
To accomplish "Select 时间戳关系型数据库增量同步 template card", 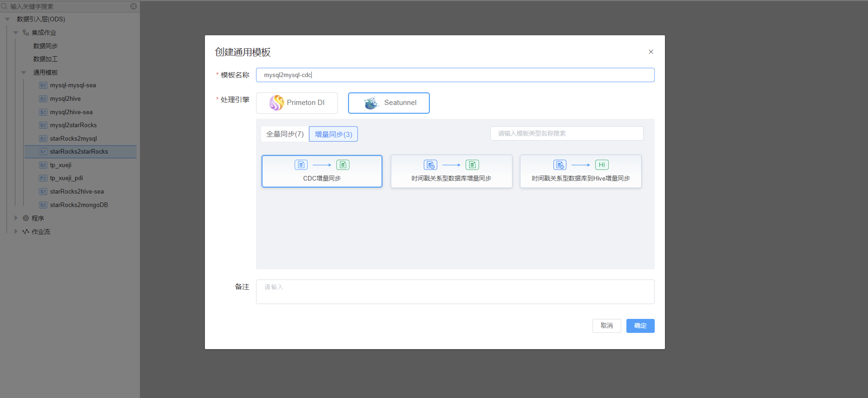I will click(451, 171).
